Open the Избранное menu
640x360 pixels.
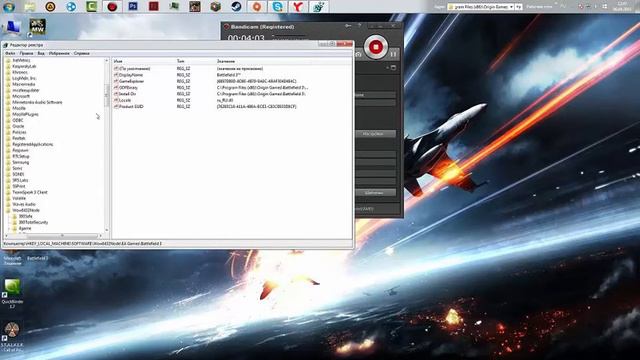(x=59, y=53)
